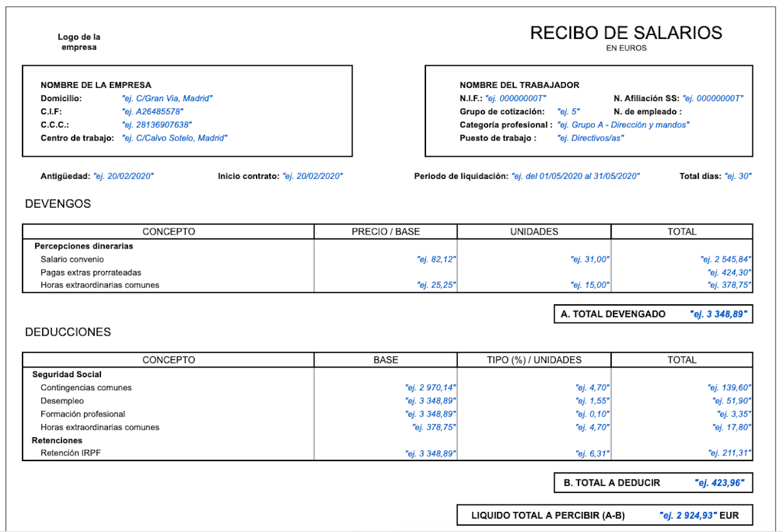Click 'Pagas extras prorrateadas' row label
Image resolution: width=783 pixels, height=532 pixels.
(91, 272)
